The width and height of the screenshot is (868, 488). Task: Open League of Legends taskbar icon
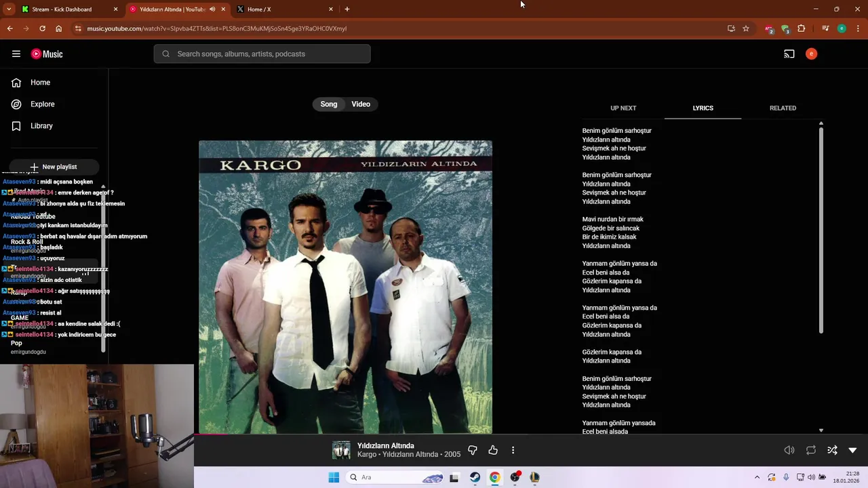[x=534, y=477]
